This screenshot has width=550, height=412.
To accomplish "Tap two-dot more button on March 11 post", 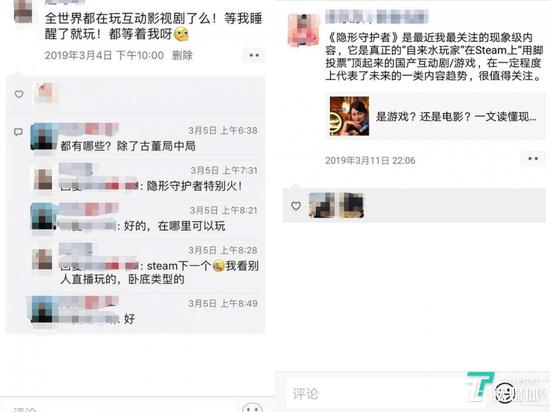I will click(x=533, y=159).
